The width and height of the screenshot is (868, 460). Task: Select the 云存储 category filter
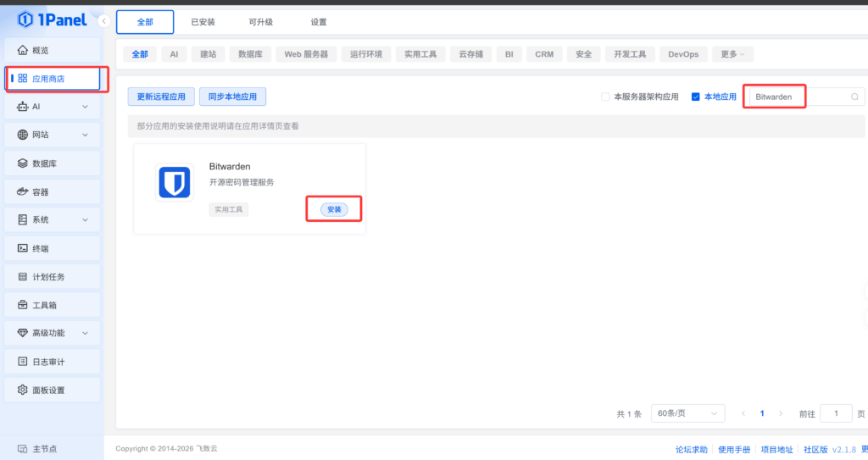[471, 54]
